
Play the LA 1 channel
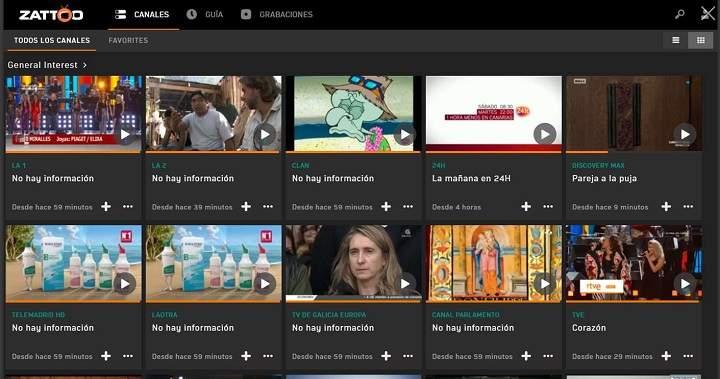point(125,135)
